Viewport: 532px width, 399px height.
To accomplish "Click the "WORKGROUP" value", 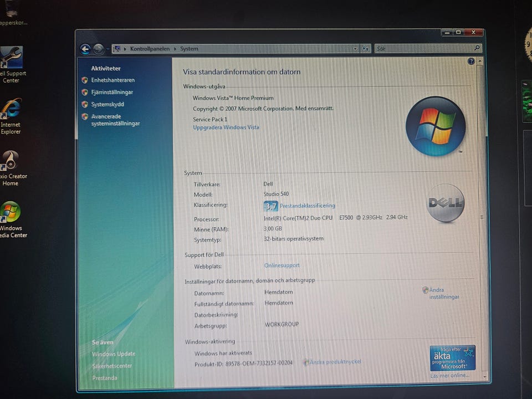I will click(282, 324).
